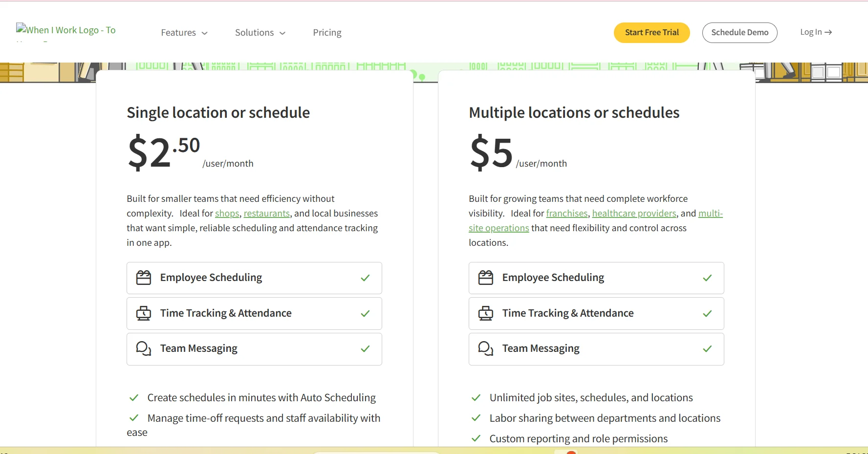Click checkmark beside Multiple locations Time Tracking & Attendance
The image size is (868, 454).
click(707, 314)
